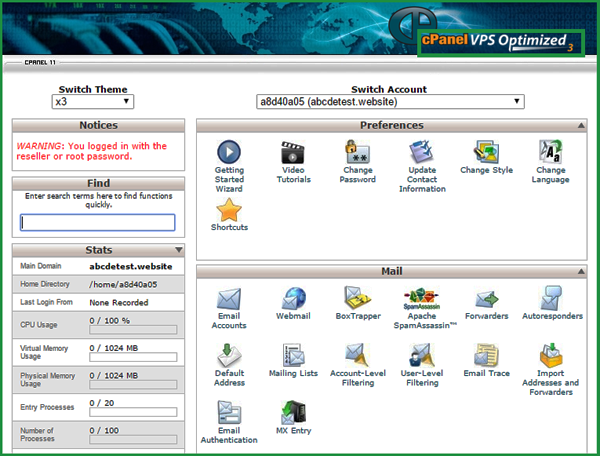Open Update Contact Information icon
Image resolution: width=600 pixels, height=456 pixels.
(422, 152)
